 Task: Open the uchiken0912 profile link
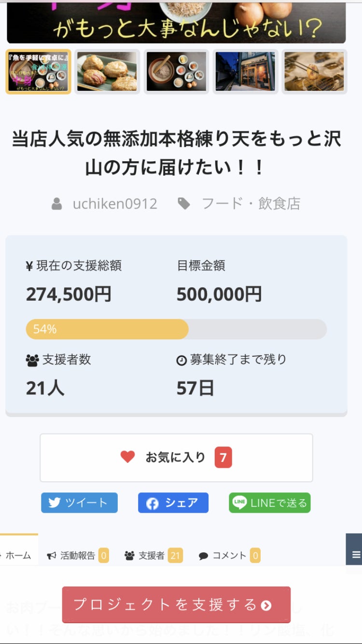115,204
